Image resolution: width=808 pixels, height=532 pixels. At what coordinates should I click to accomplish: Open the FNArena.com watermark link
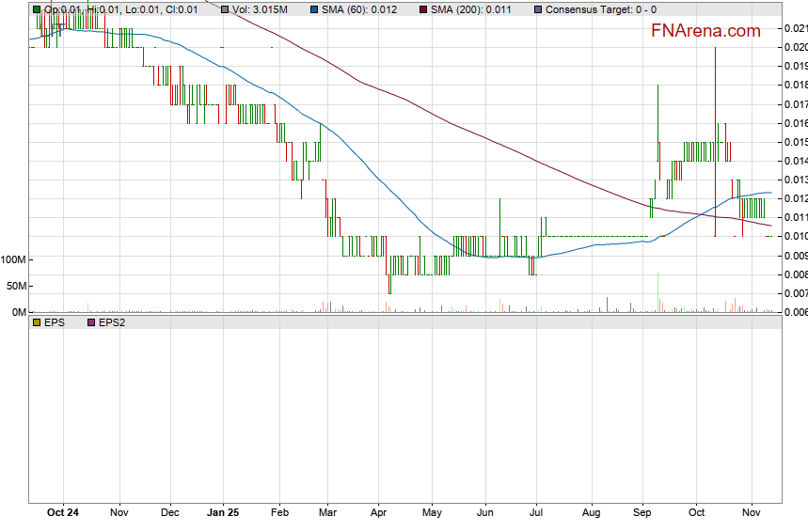pyautogui.click(x=705, y=31)
